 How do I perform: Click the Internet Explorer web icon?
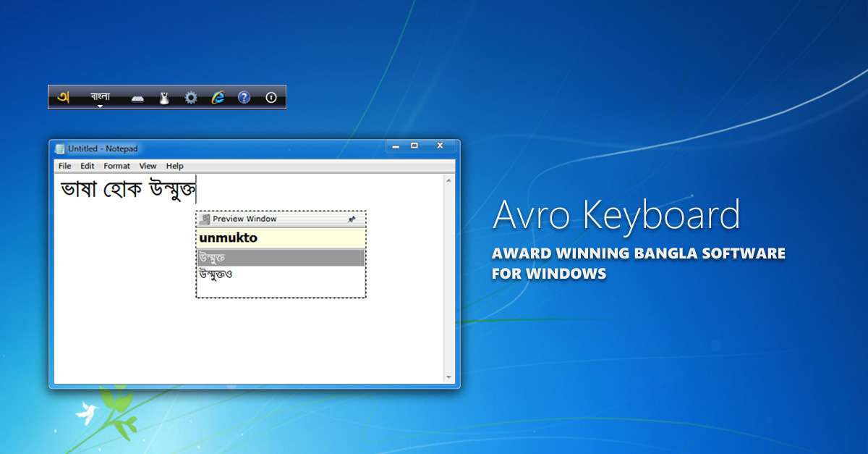217,98
